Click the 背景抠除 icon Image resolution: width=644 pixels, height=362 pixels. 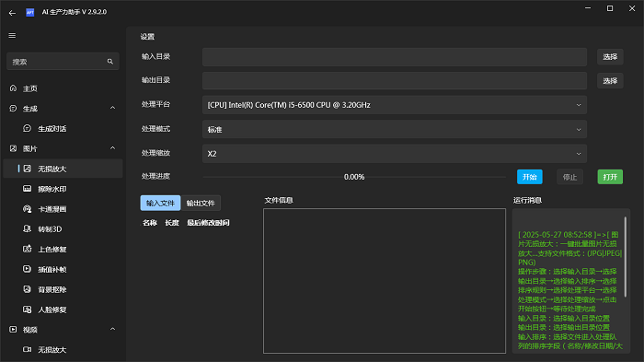coord(27,289)
